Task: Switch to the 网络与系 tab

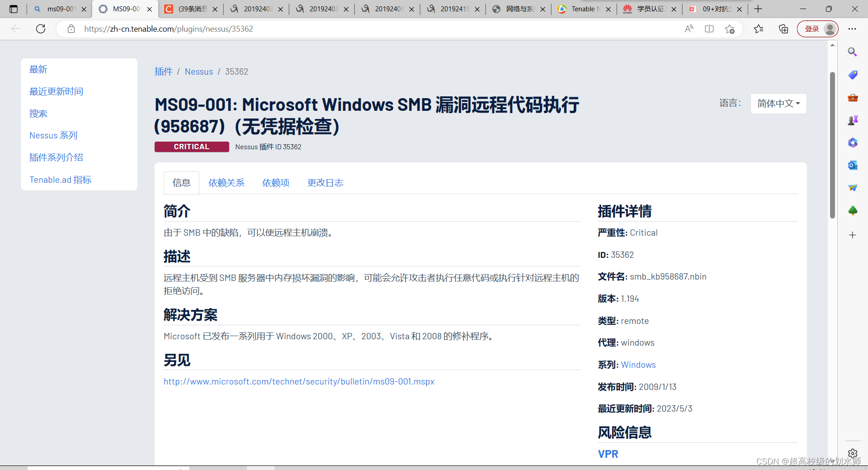Action: (518, 9)
